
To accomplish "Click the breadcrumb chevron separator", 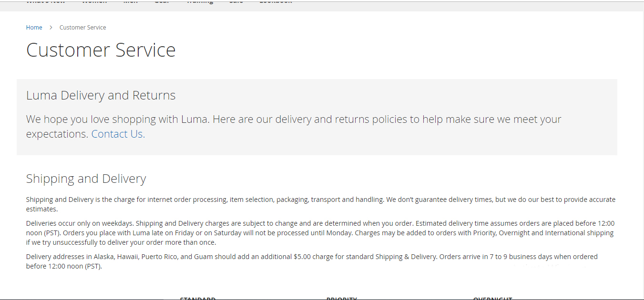I will click(51, 28).
